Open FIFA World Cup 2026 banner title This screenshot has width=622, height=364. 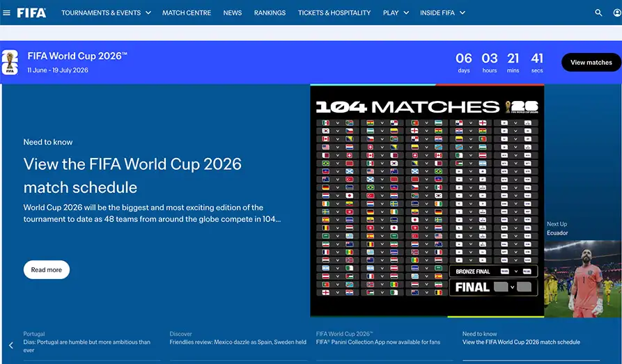[x=77, y=56]
